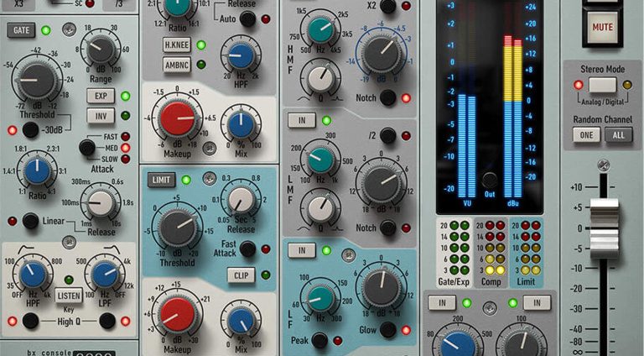
Task: Enable the EXP expander mode button
Action: [101, 96]
